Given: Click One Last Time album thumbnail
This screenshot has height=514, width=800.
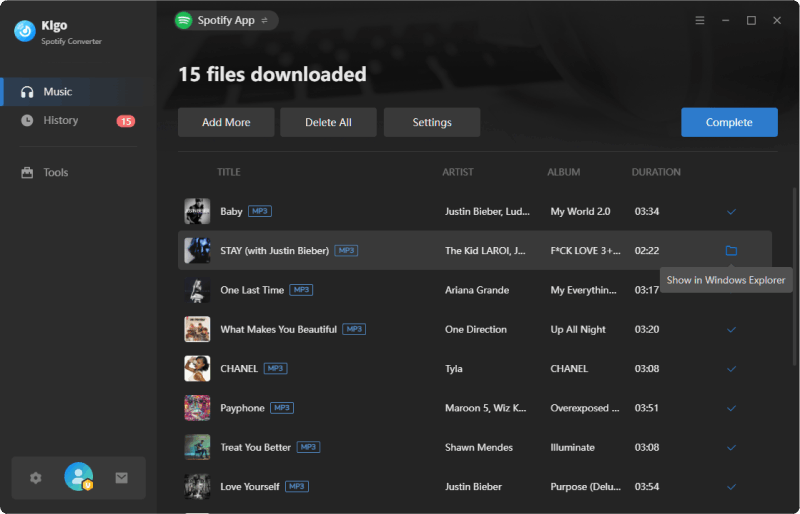Looking at the screenshot, I should (x=197, y=290).
